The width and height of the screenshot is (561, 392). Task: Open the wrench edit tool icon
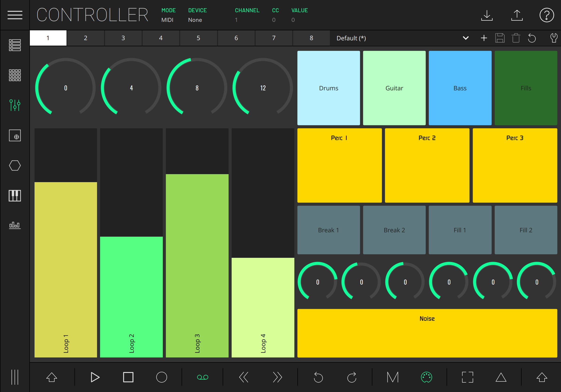coord(553,38)
